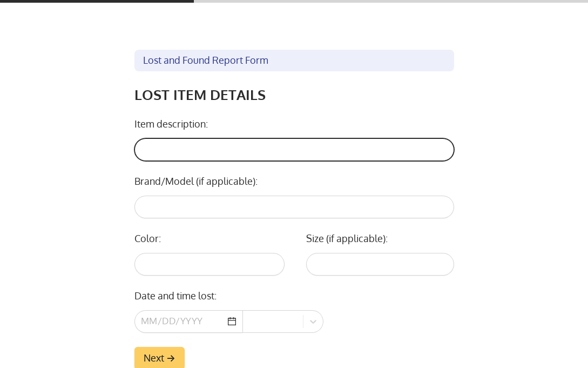This screenshot has width=588, height=368.
Task: Click the "Brand/Model (if applicable):" label
Action: [196, 182]
